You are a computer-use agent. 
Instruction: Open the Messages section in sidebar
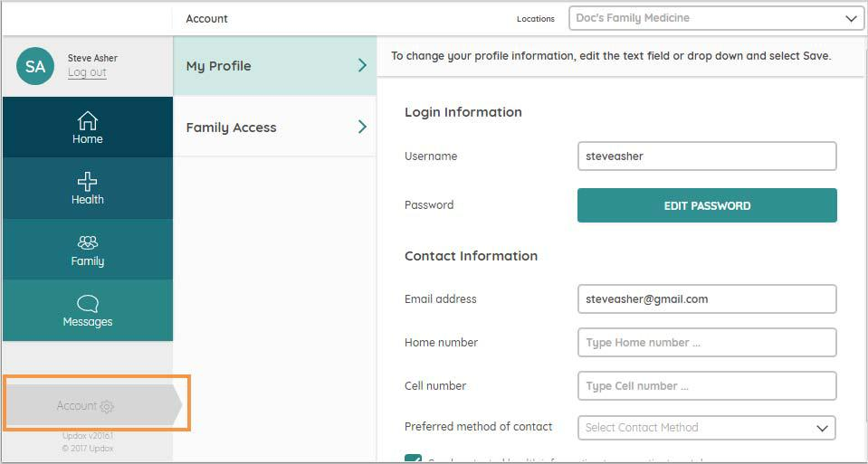click(x=88, y=310)
